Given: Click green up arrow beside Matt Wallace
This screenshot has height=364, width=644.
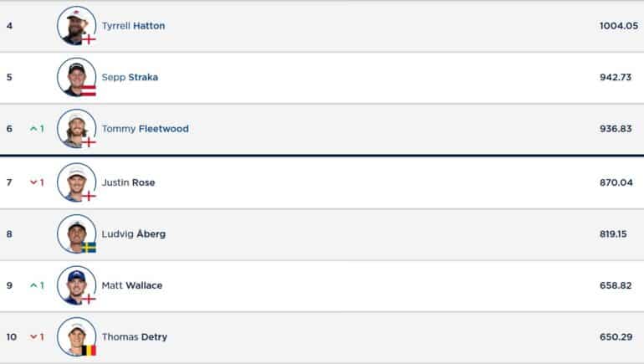Looking at the screenshot, I should (x=33, y=285).
